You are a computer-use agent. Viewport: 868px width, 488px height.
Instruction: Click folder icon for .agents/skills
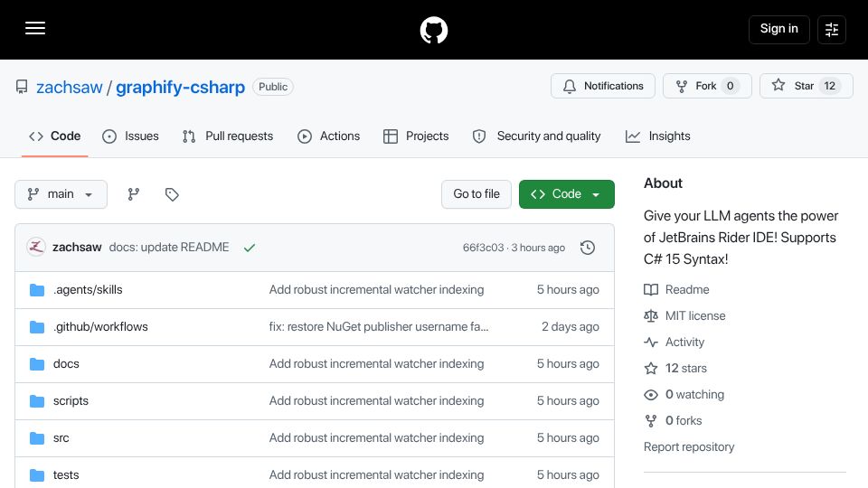tap(37, 290)
